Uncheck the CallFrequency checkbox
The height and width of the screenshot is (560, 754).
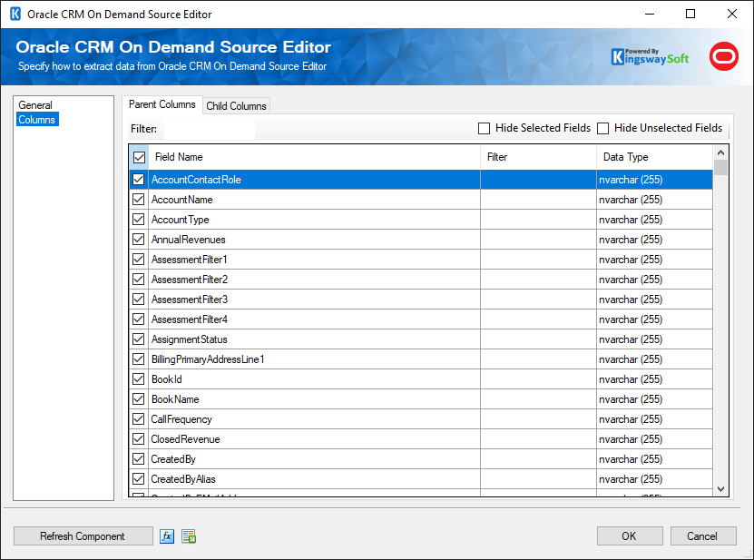(x=139, y=419)
